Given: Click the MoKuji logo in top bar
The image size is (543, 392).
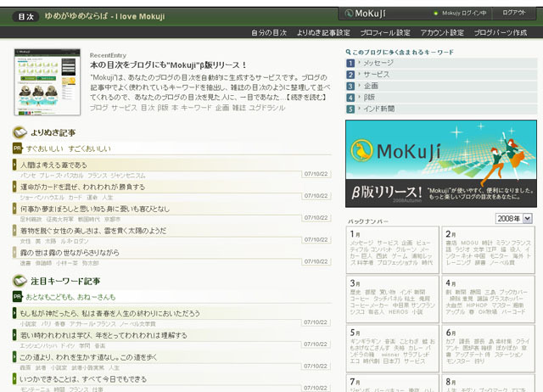Looking at the screenshot, I should (366, 14).
